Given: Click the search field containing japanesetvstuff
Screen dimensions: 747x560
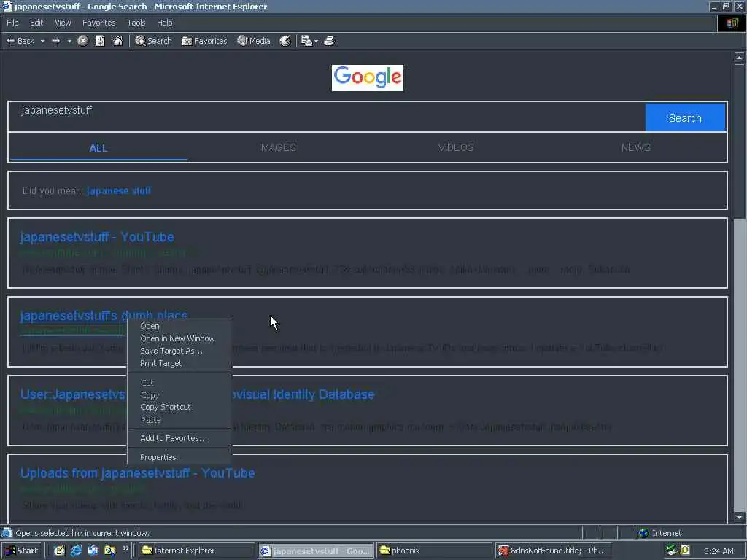Looking at the screenshot, I should (x=327, y=117).
